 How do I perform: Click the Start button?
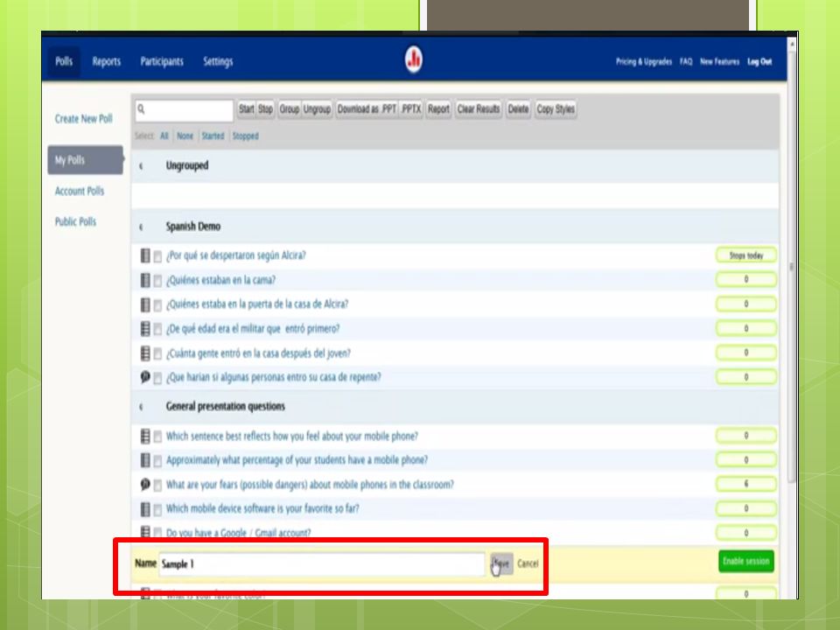click(x=247, y=109)
